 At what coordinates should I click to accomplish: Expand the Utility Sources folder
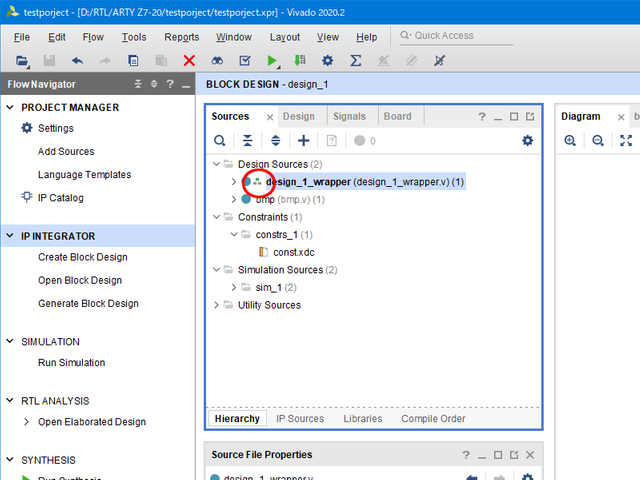217,305
